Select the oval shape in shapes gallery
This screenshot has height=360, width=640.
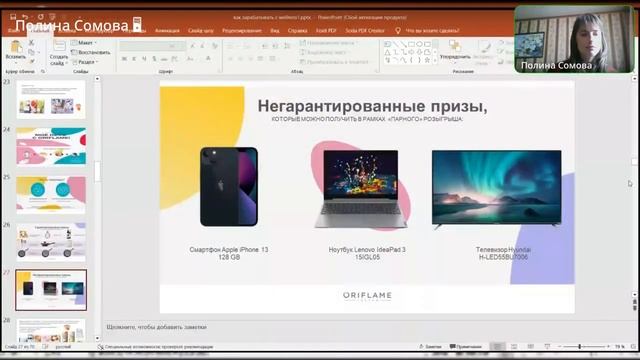pyautogui.click(x=419, y=44)
